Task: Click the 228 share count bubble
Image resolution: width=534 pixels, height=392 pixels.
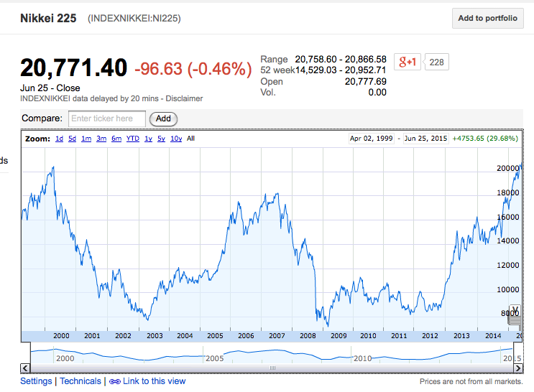Action: click(x=436, y=62)
